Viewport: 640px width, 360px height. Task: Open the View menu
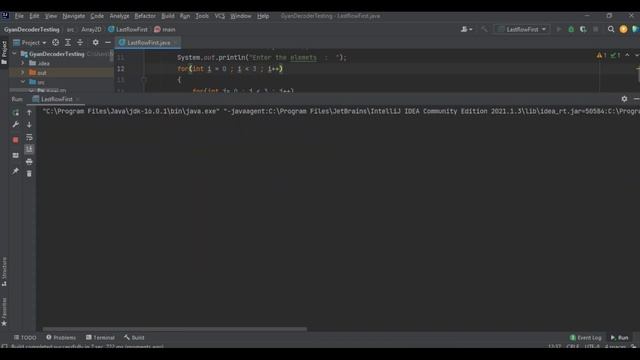[51, 16]
